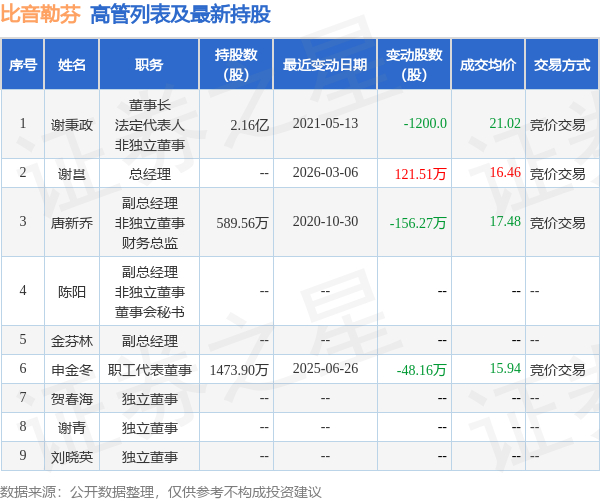Click the 高管列表及最新持股 title text
This screenshot has height=501, width=600.
[x=180, y=15]
